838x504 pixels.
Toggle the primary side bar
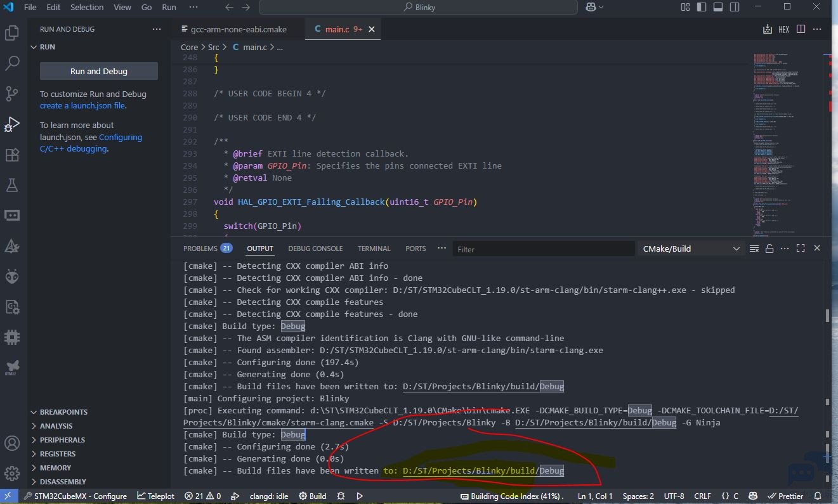pyautogui.click(x=702, y=7)
